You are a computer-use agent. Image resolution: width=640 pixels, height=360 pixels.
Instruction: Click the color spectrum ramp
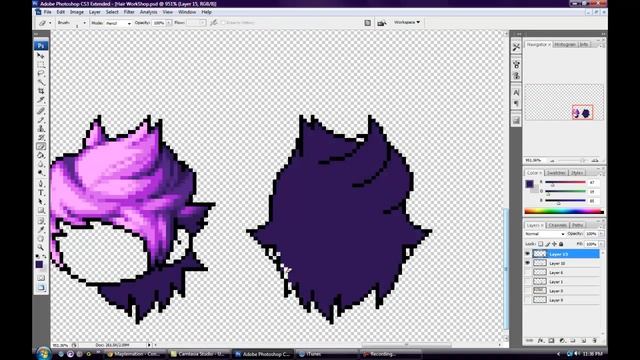pos(564,211)
